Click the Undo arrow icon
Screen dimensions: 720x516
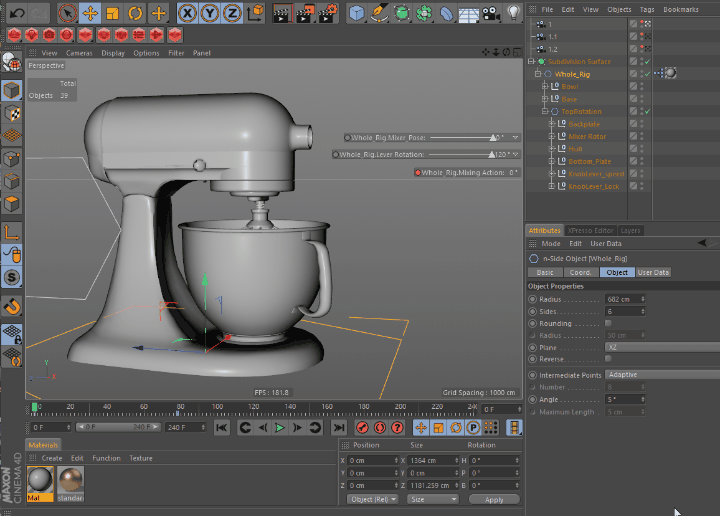point(16,13)
